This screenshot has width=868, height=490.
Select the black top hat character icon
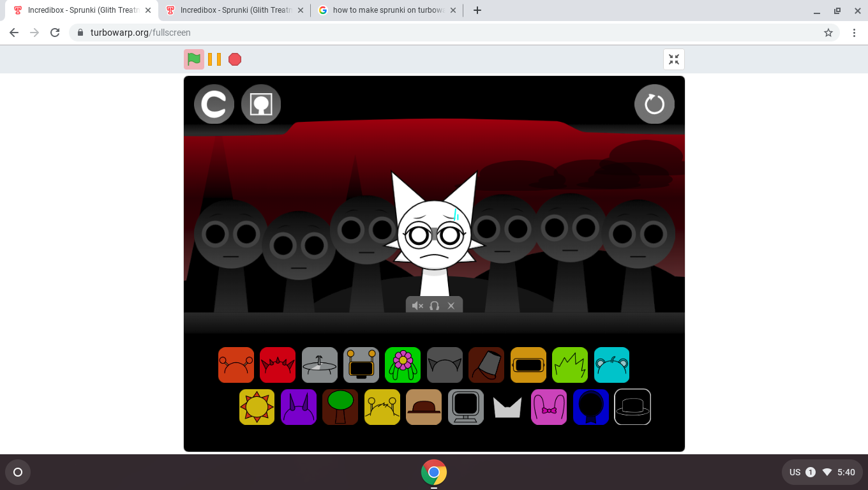coord(632,406)
